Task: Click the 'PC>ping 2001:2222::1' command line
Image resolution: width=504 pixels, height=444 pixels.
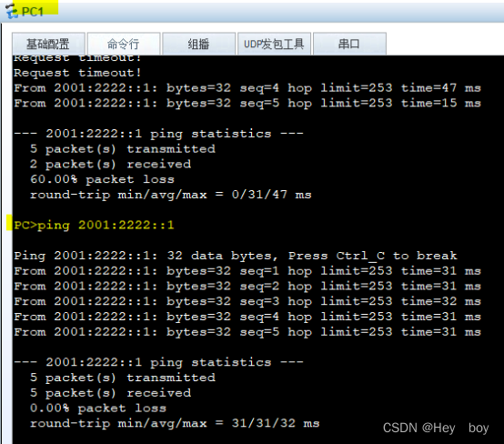Action: click(x=94, y=225)
